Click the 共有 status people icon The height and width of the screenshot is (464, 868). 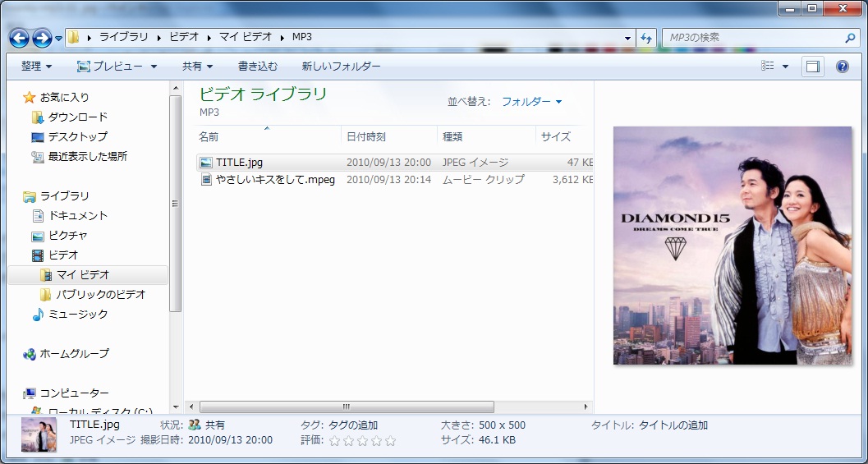[x=195, y=425]
